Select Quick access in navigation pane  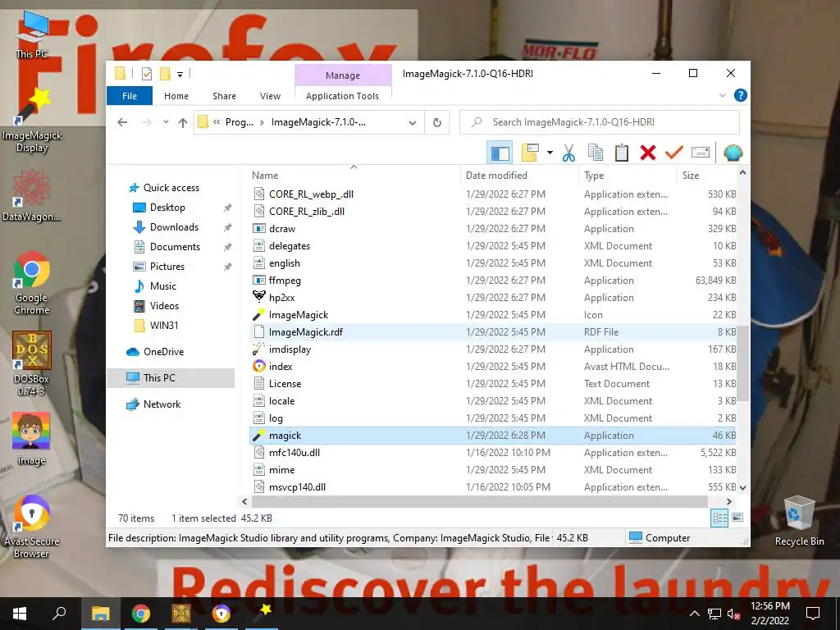pos(171,188)
